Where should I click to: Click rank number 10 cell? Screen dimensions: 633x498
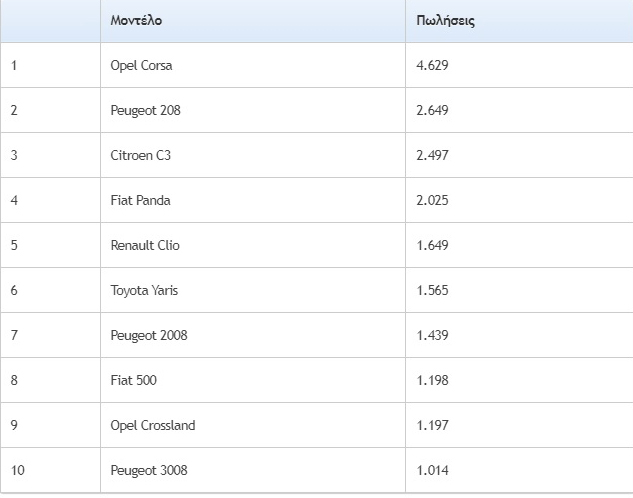tap(17, 471)
